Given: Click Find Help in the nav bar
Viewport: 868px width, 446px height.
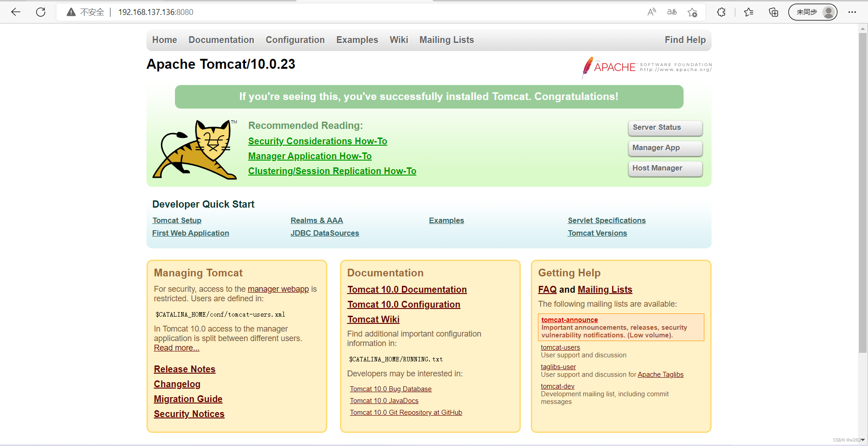Looking at the screenshot, I should (685, 40).
